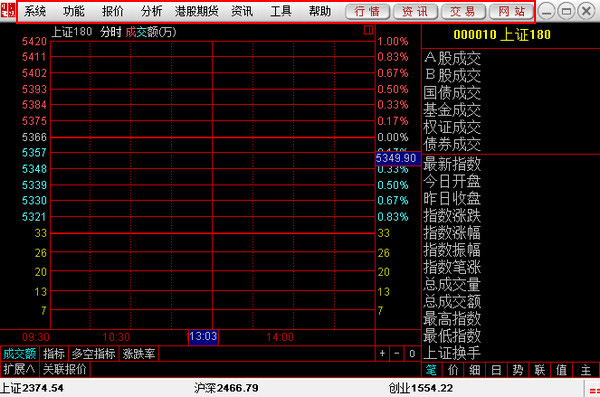Open the 势 tab
Viewport: 600px width, 397px height.
518,370
